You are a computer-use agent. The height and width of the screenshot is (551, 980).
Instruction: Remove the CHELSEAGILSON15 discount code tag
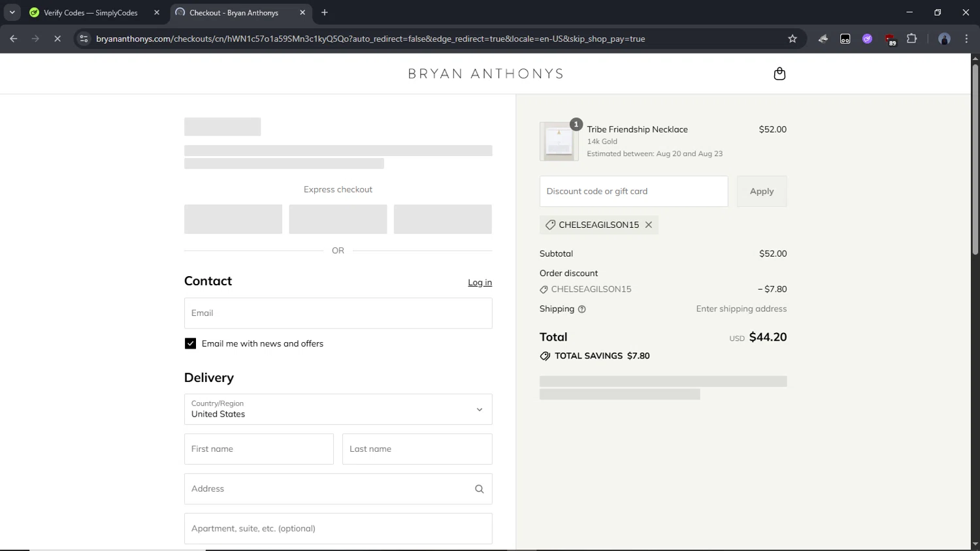coord(649,225)
